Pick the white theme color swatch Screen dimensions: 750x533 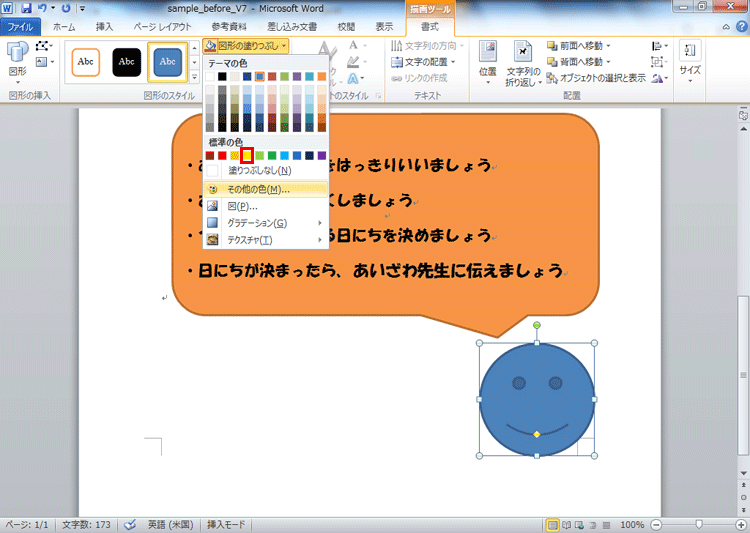(x=210, y=77)
